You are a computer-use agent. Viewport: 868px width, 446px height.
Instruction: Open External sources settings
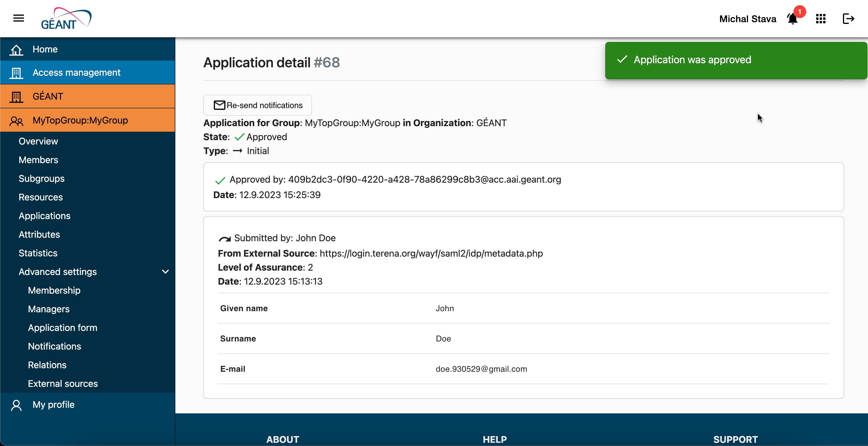click(63, 384)
